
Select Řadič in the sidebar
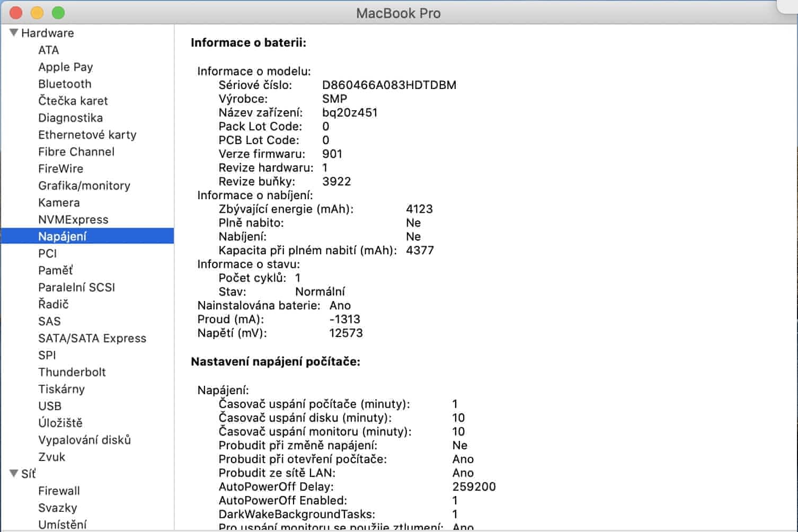pyautogui.click(x=54, y=304)
